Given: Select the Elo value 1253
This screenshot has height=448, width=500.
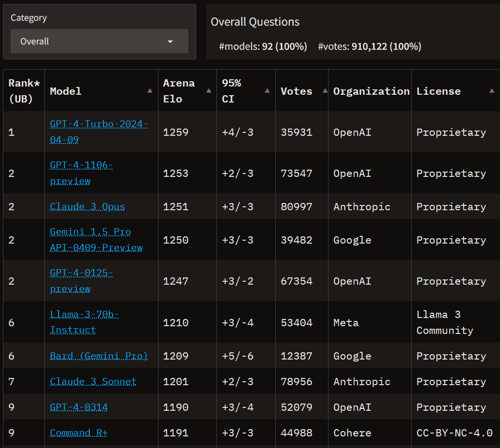Looking at the screenshot, I should [x=176, y=173].
